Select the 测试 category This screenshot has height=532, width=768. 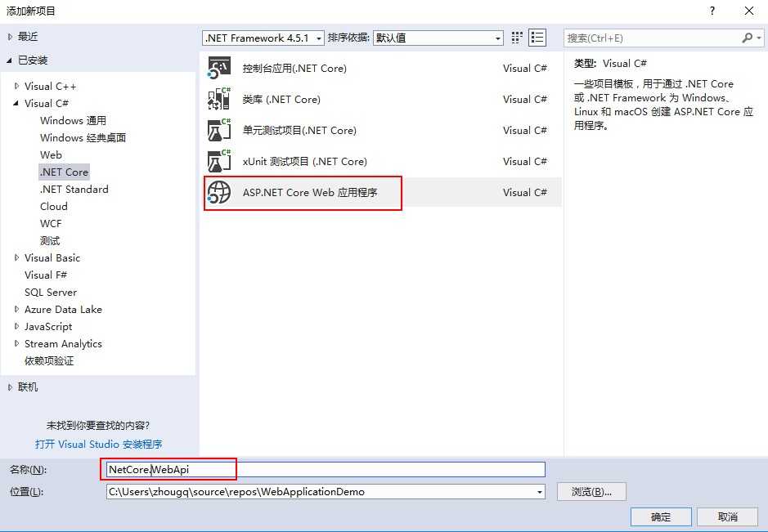coord(50,241)
